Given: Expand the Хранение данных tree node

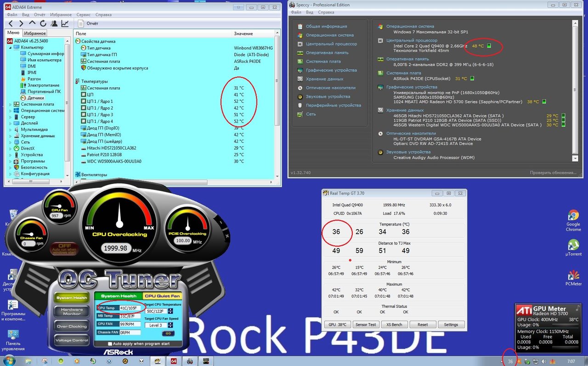Looking at the screenshot, I should [x=11, y=136].
